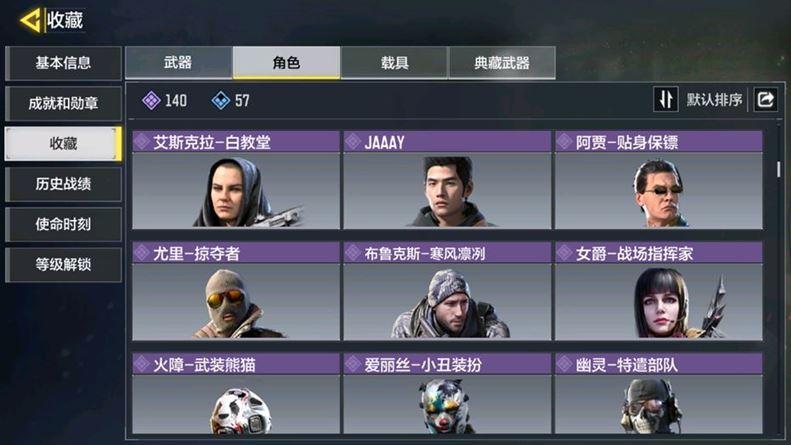Click the character list scrollbar handle

point(779,169)
